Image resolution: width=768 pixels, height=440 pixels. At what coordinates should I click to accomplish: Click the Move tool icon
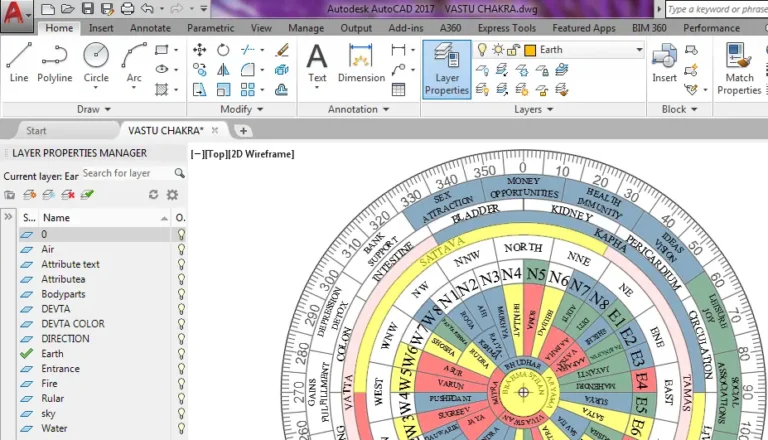coord(199,50)
